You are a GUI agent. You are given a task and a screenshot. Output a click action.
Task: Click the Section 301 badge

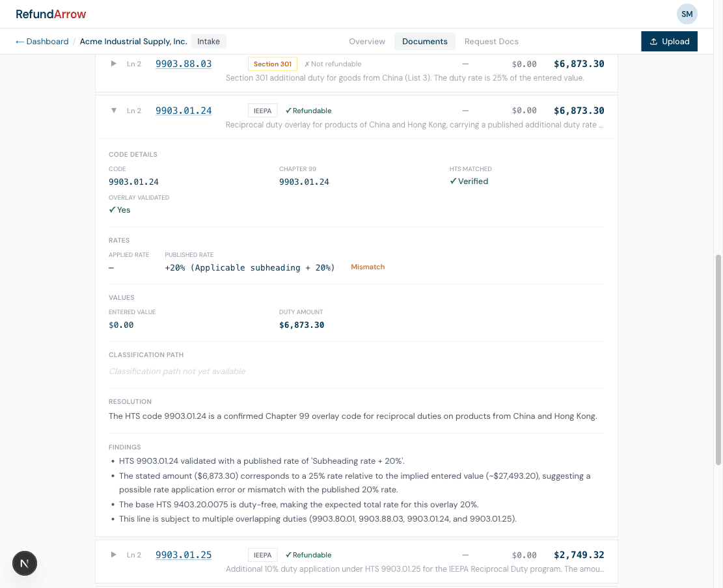point(272,64)
